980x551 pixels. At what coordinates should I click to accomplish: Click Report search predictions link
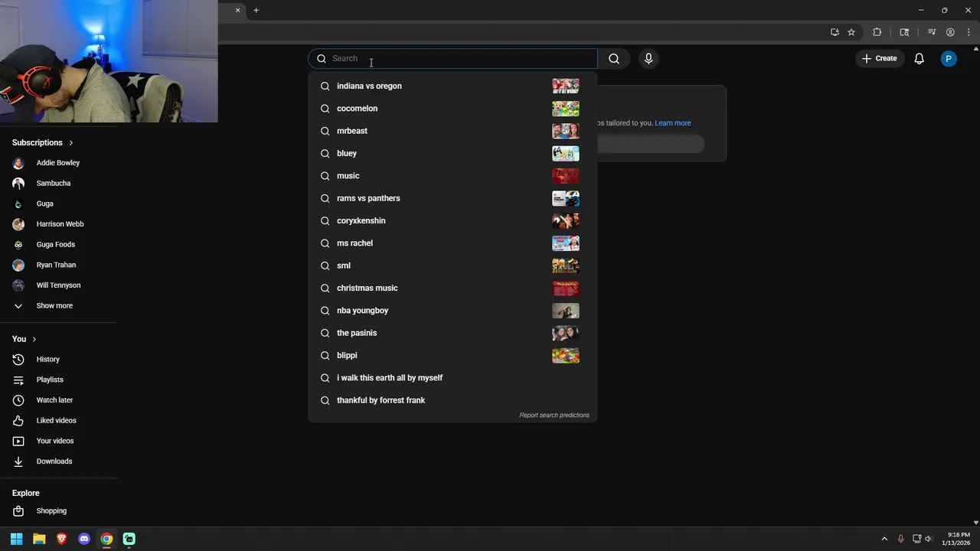[554, 416]
